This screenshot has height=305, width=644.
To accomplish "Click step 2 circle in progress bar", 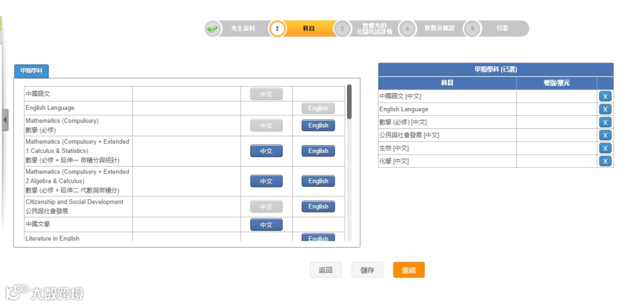I will [277, 29].
